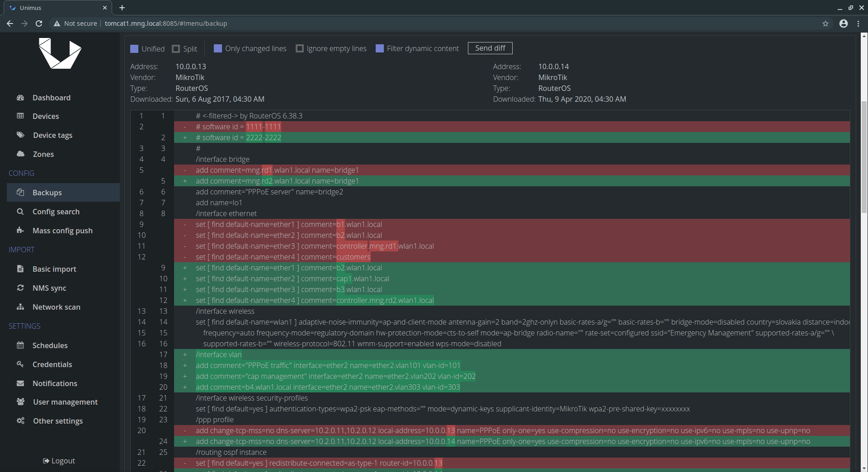Click the Backups copy icon
This screenshot has width=868, height=472.
pos(20,193)
